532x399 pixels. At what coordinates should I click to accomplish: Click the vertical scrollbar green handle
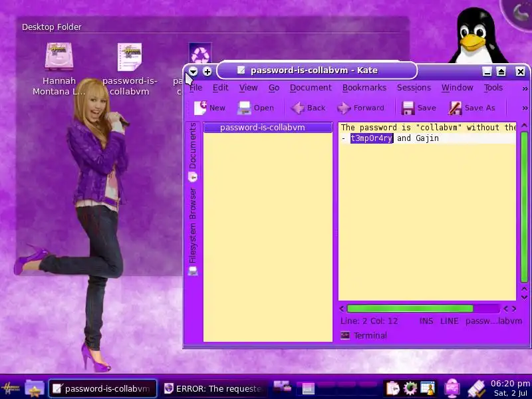point(524,207)
